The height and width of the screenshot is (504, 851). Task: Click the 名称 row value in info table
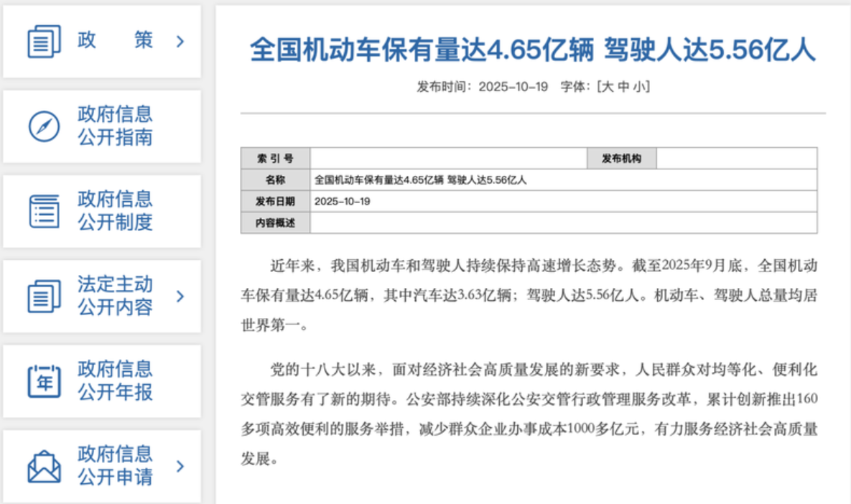tap(421, 180)
